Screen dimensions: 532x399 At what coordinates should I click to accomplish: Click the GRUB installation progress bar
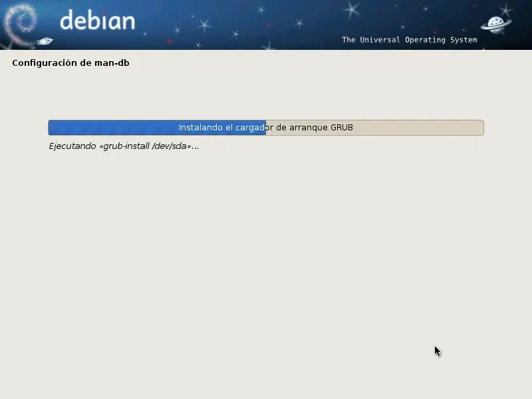266,128
